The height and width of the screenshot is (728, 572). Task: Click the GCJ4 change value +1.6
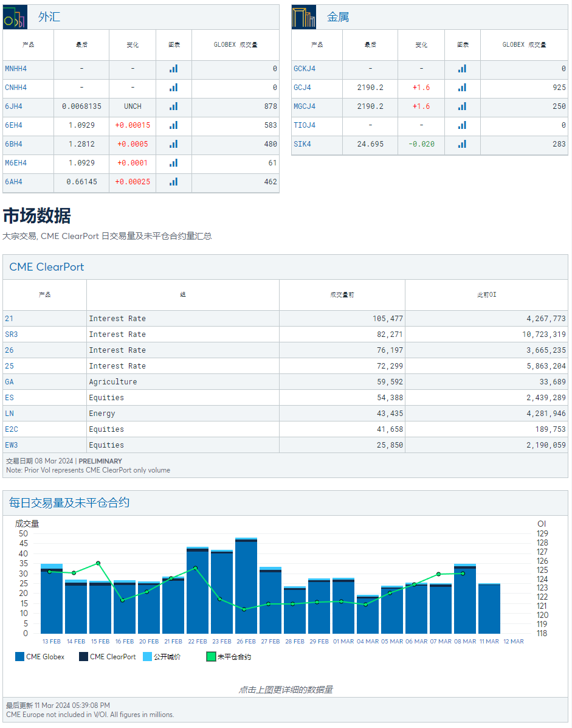pos(421,88)
